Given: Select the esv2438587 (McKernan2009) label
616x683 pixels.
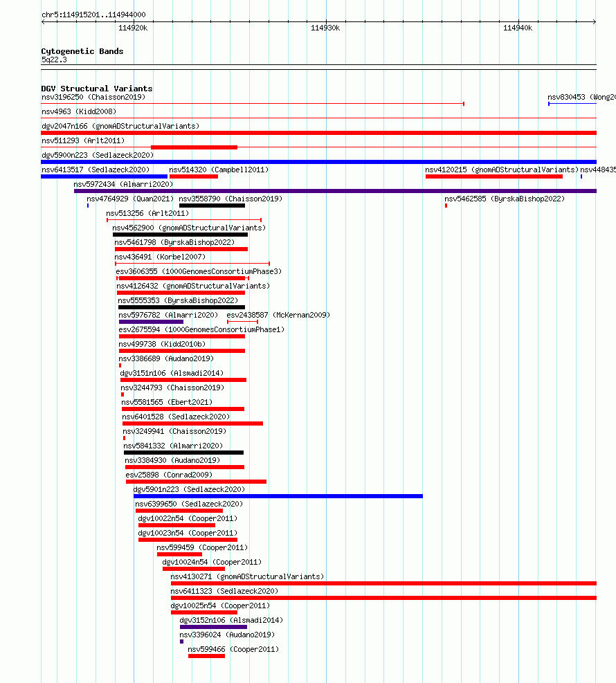Looking at the screenshot, I should point(278,316).
